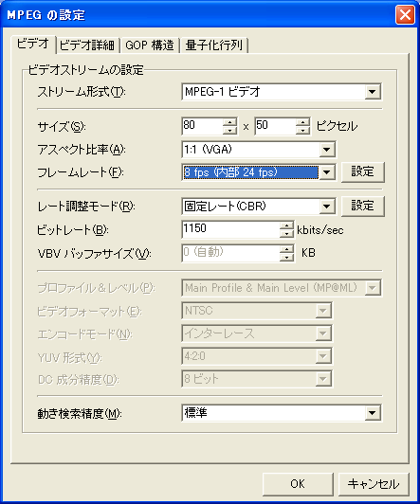Confirm settings with the OK button
The height and width of the screenshot is (504, 420).
tap(298, 484)
